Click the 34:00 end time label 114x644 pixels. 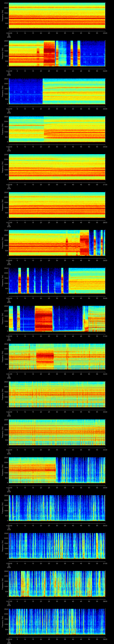coord(105,450)
